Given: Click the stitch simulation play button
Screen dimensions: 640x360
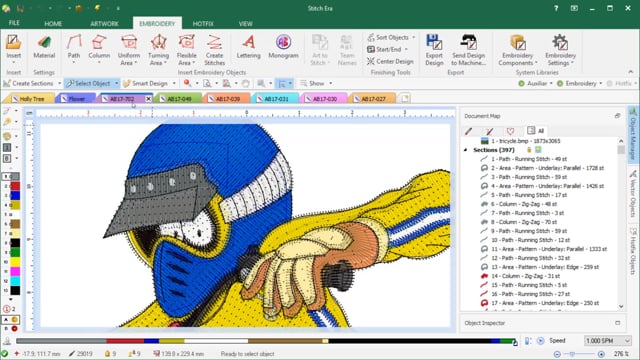Looking at the screenshot, I should [540, 340].
